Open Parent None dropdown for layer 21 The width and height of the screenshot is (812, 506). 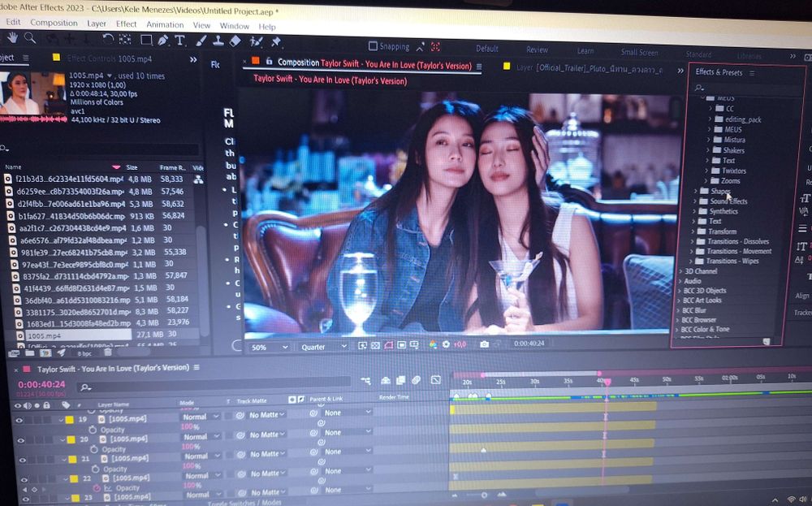(x=348, y=451)
